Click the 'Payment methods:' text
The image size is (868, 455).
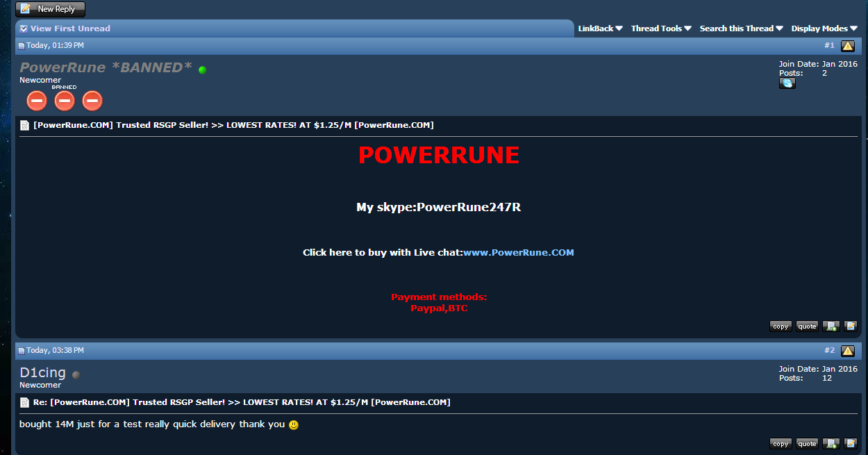point(439,297)
